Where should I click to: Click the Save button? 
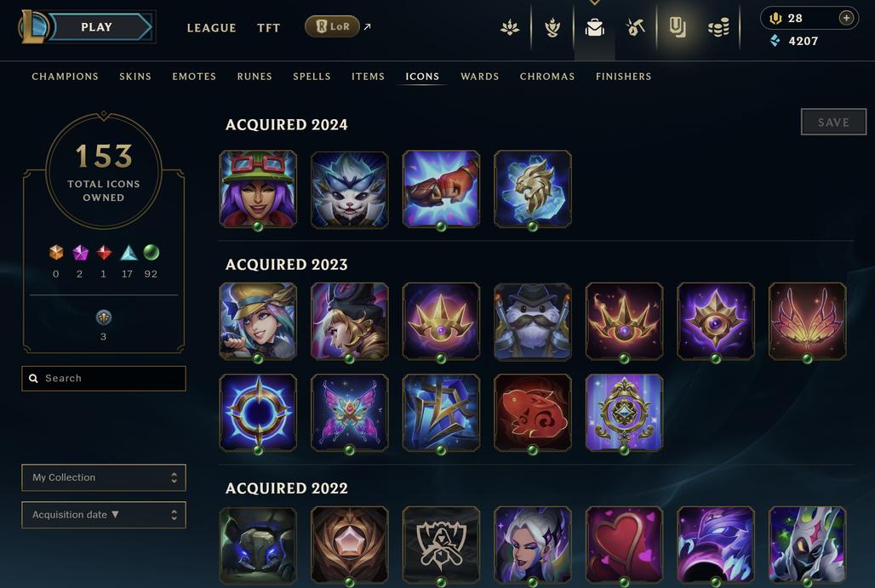click(833, 123)
